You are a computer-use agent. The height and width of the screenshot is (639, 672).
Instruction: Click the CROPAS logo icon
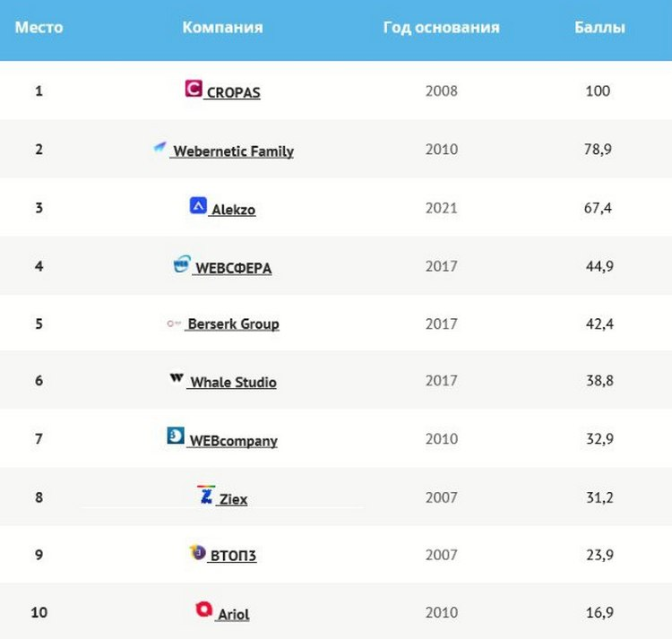194,88
